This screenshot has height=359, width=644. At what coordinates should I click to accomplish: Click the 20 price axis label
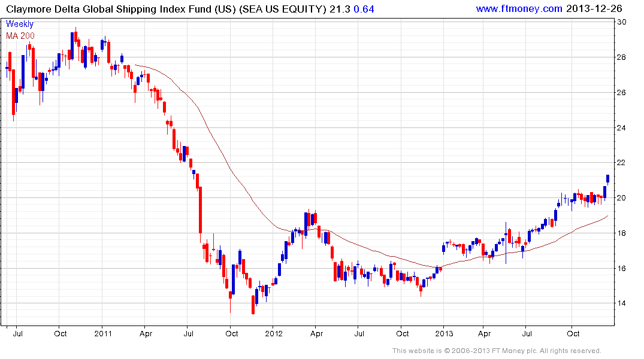(621, 198)
